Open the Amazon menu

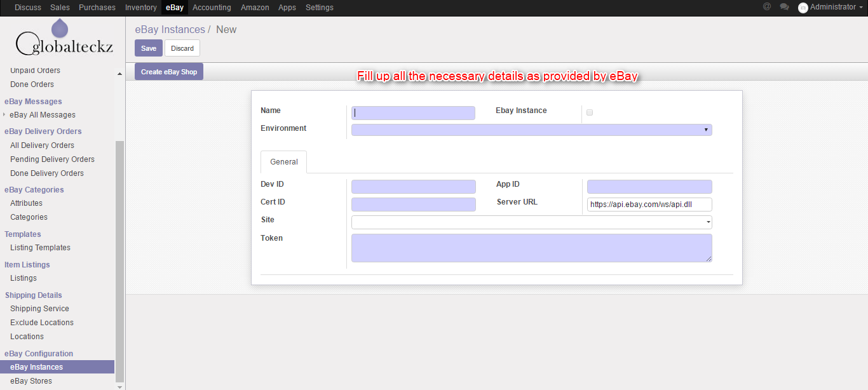point(255,8)
